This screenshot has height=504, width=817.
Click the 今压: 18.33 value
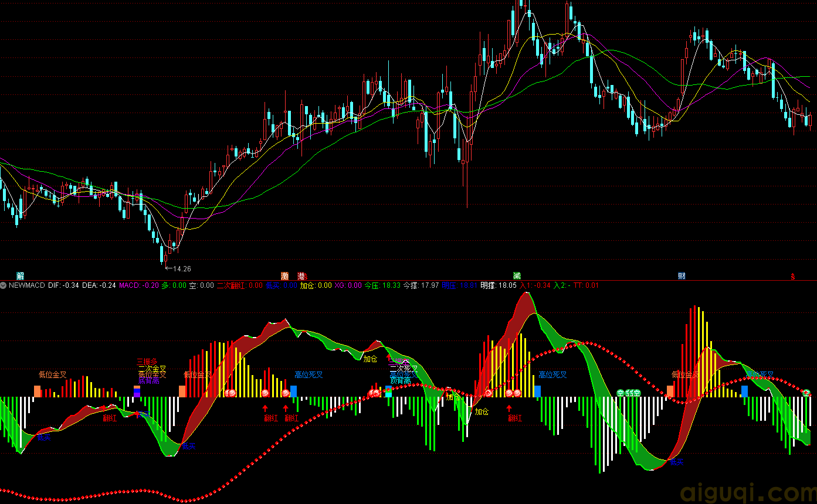(382, 285)
